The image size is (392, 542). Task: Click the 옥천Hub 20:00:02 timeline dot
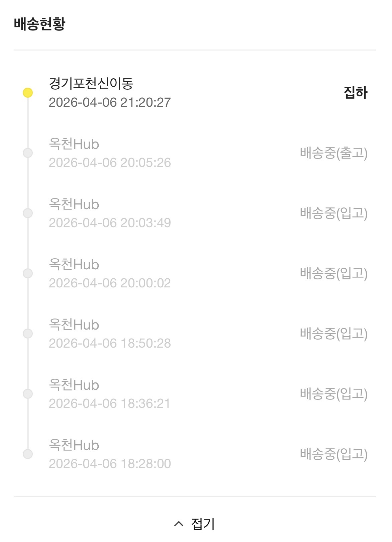coord(28,273)
